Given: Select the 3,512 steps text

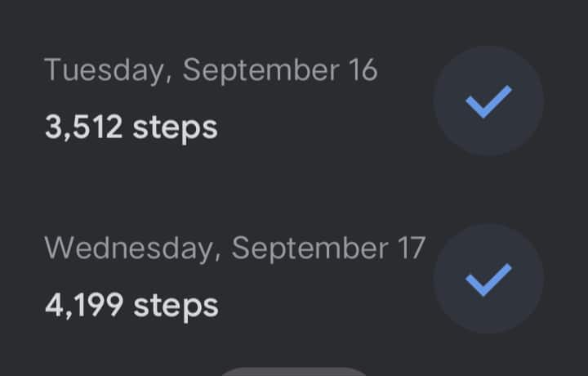Looking at the screenshot, I should 131,128.
